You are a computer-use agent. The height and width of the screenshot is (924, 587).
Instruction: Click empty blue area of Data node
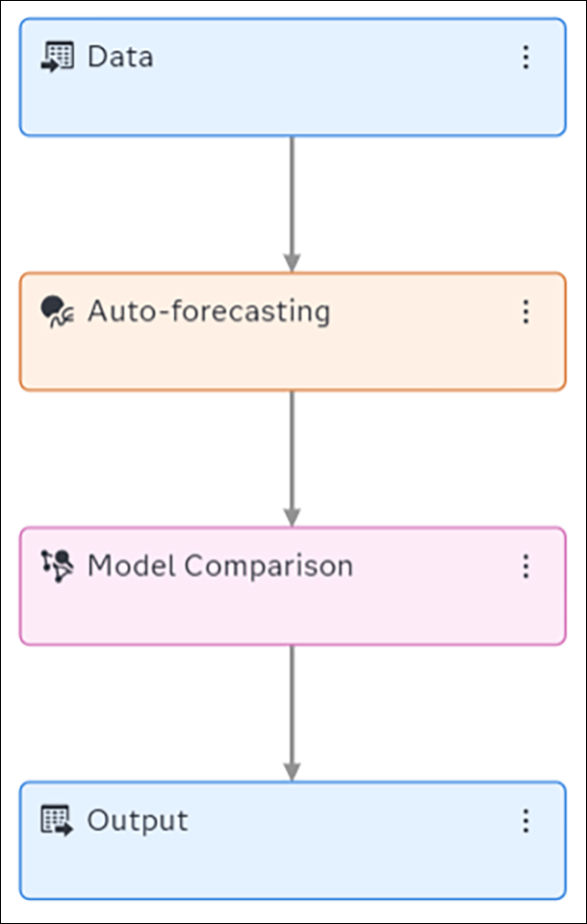(x=289, y=104)
